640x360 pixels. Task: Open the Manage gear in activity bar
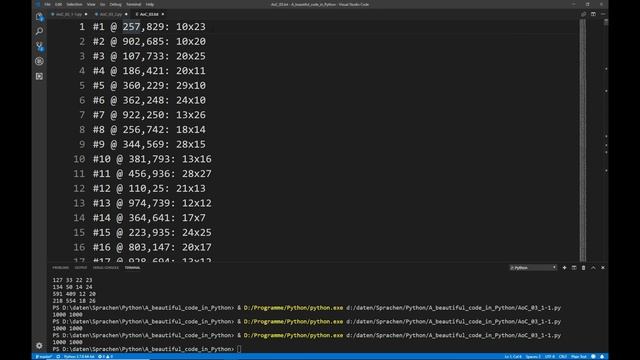click(39, 345)
